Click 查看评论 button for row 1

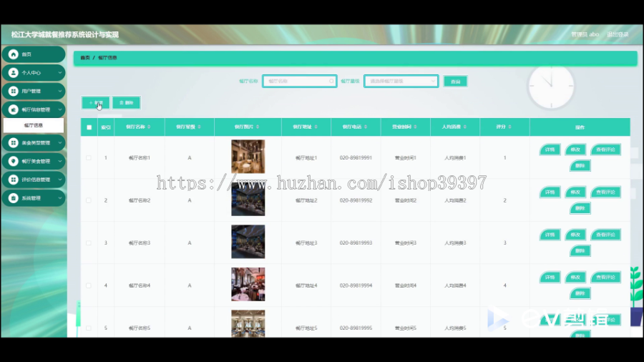[606, 150]
